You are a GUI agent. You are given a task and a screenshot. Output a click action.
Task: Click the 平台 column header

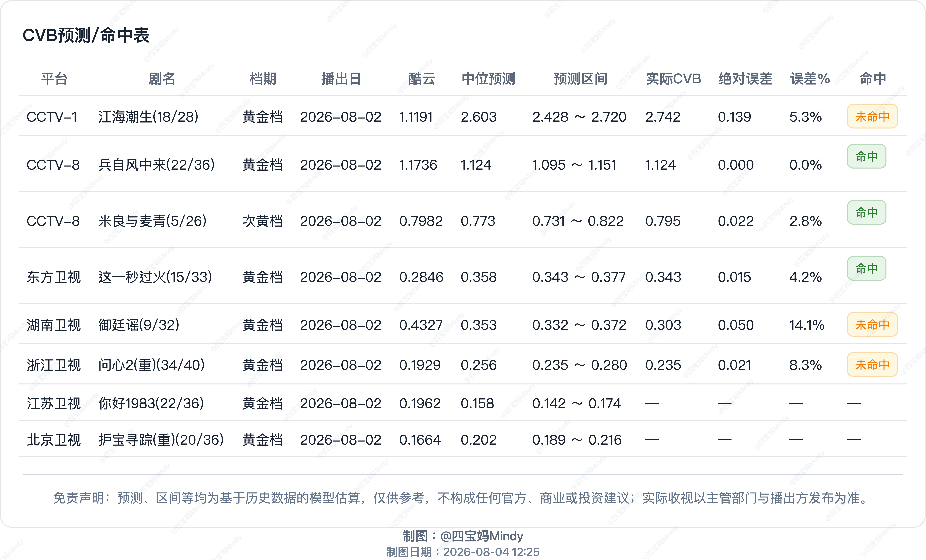(54, 79)
